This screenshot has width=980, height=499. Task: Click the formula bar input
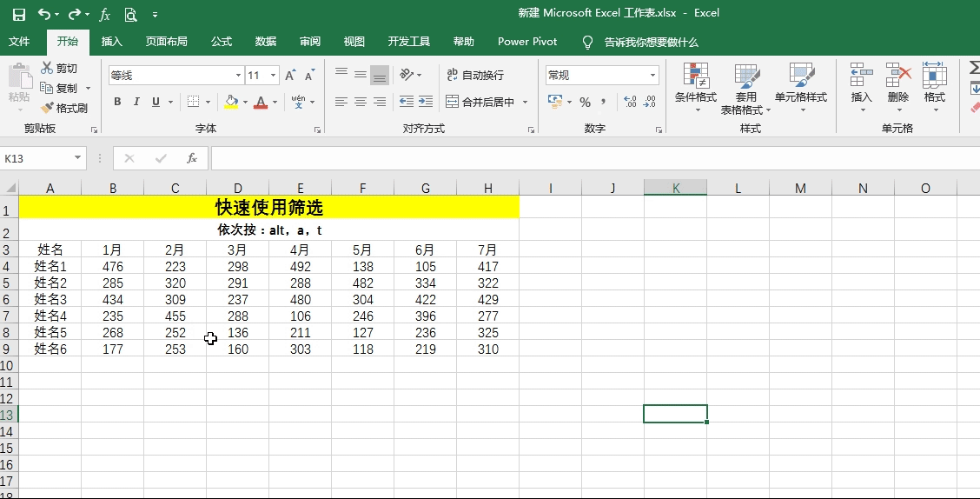click(x=595, y=158)
